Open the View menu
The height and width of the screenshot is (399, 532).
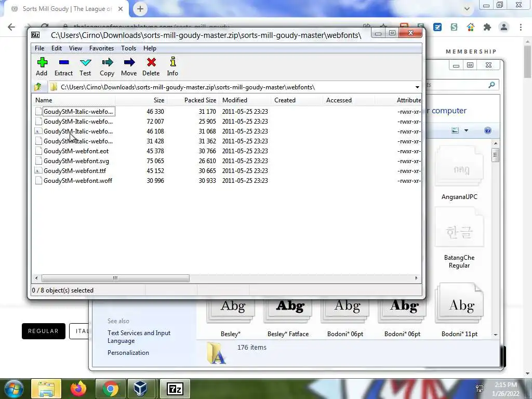point(75,48)
